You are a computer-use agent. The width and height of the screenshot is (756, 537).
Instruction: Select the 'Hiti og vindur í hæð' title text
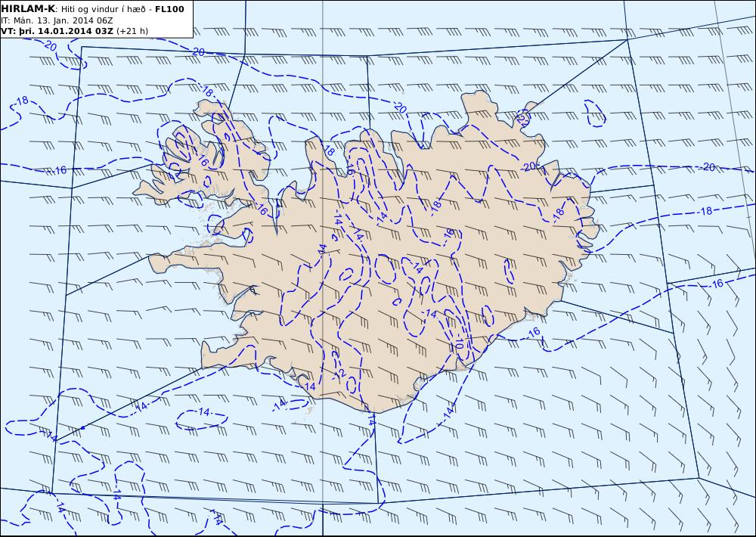point(103,8)
